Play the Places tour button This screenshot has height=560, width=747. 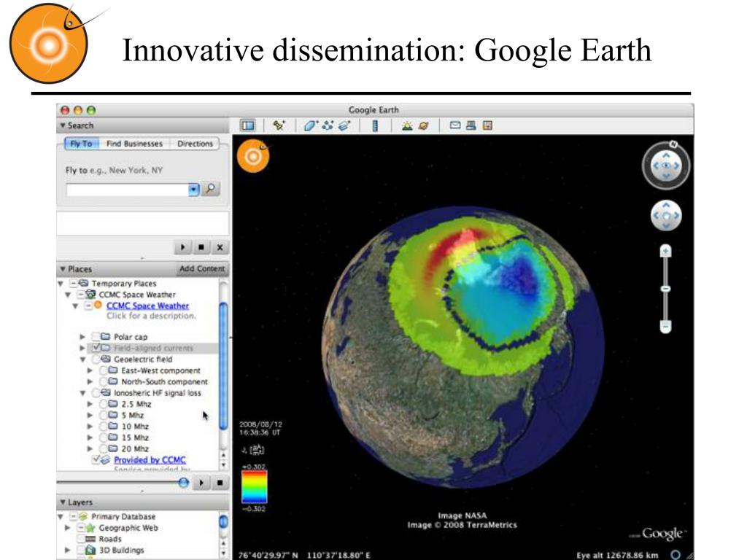[201, 483]
